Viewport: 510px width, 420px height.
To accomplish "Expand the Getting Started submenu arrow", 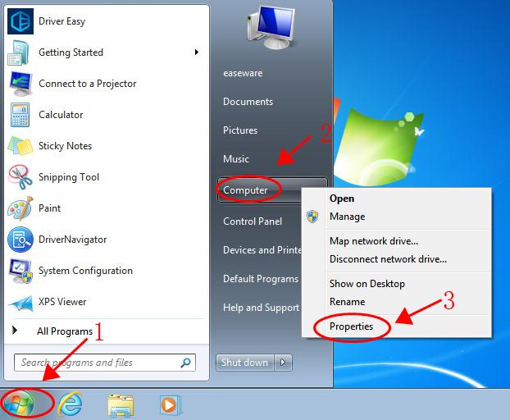I will click(197, 52).
